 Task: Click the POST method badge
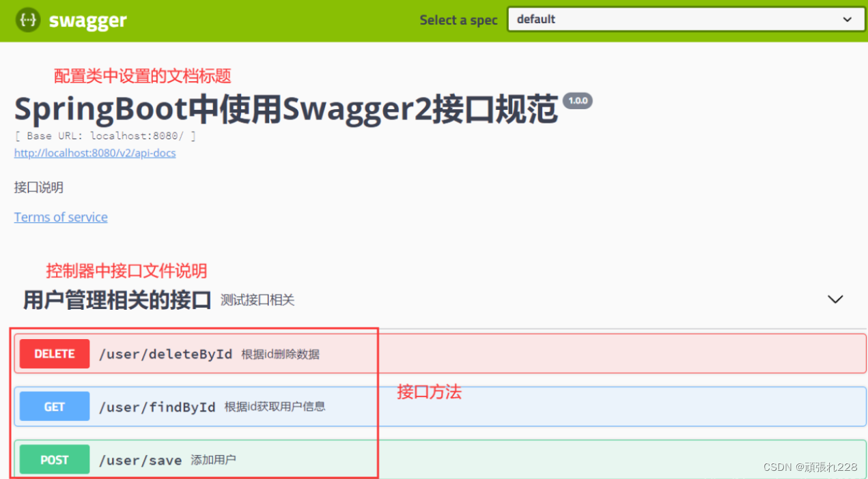pos(54,459)
